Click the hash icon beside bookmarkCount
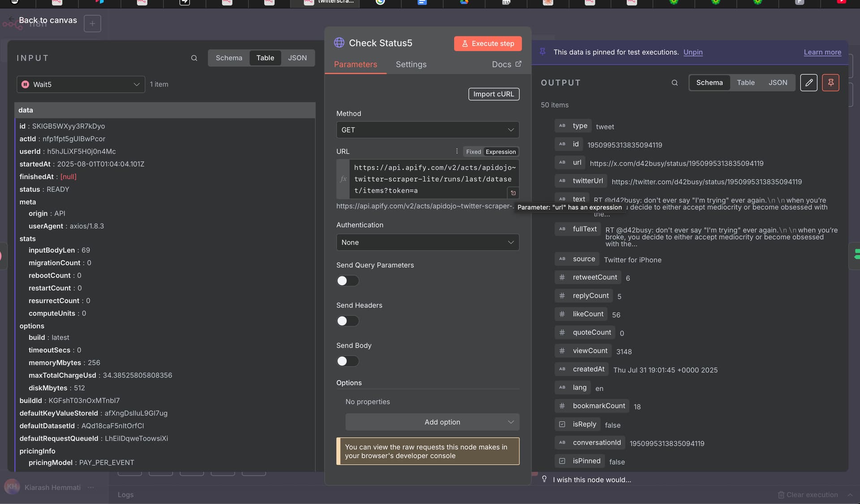The height and width of the screenshot is (504, 860). pyautogui.click(x=562, y=406)
